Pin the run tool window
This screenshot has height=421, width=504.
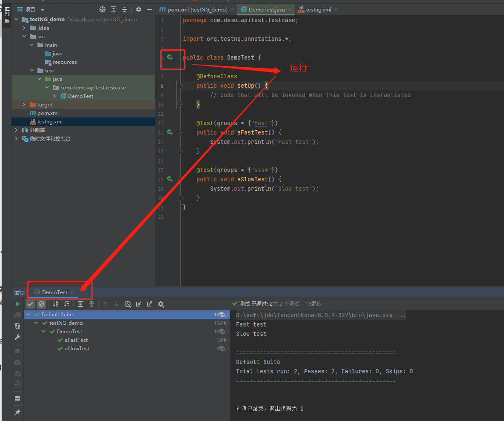point(17,412)
